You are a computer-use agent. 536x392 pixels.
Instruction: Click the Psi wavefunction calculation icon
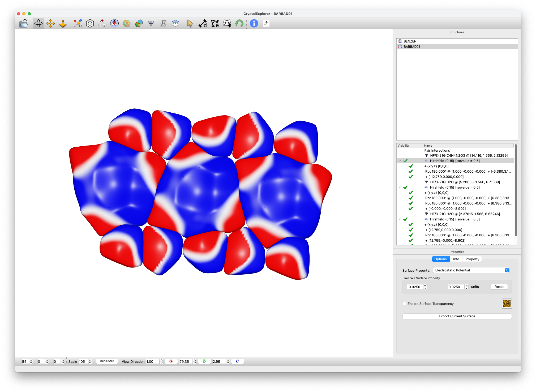point(151,24)
